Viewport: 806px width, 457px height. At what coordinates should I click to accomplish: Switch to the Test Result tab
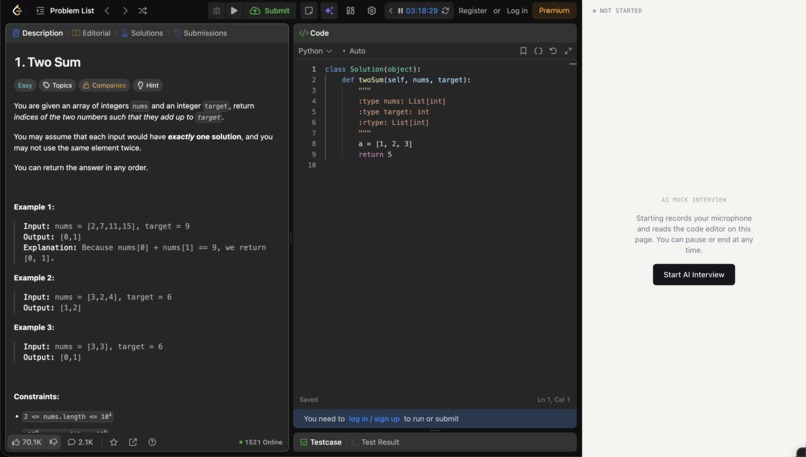pos(375,442)
